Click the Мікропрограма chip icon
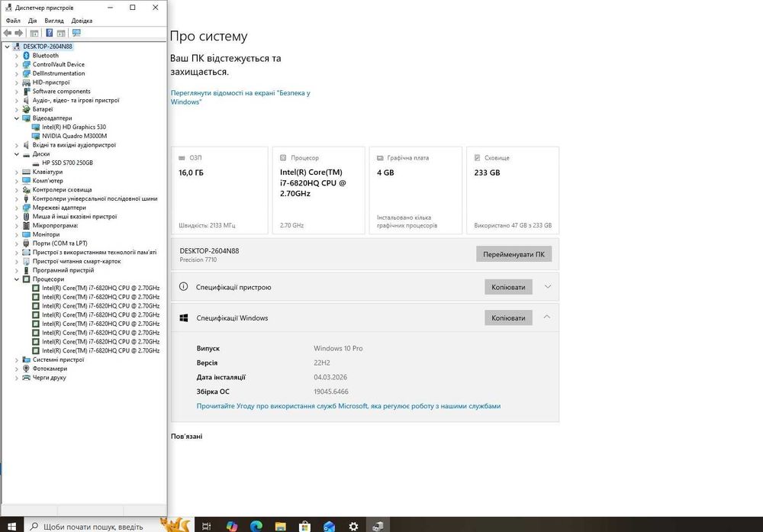 26,225
